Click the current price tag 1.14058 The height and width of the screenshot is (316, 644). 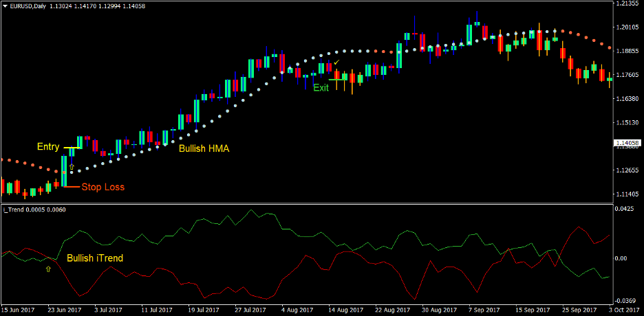pos(627,143)
